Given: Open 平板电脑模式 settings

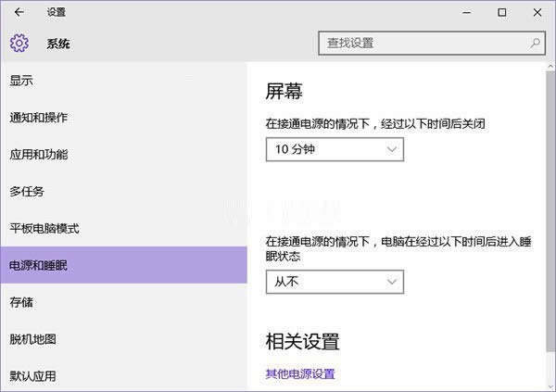Looking at the screenshot, I should [44, 229].
